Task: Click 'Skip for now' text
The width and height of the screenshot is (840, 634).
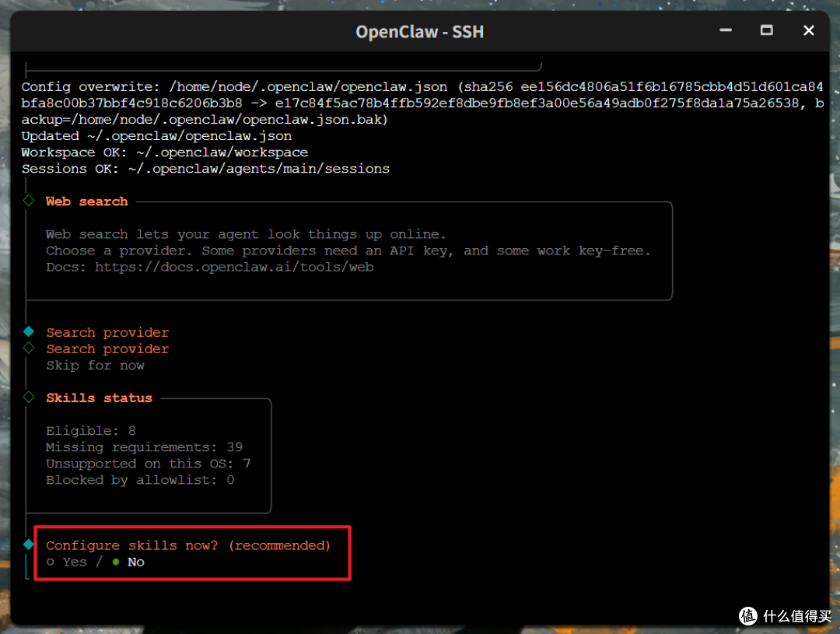Action: click(95, 366)
